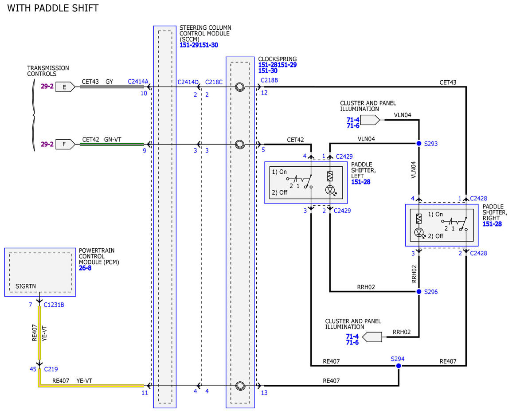The height and width of the screenshot is (411, 532).
Task: Select connector label C219
Action: [51, 369]
